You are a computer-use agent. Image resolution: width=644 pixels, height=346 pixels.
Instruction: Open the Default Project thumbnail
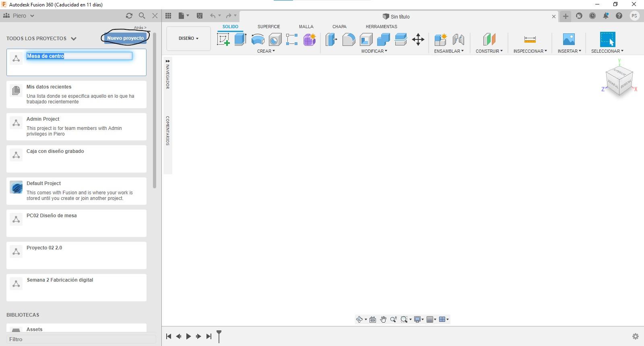16,187
